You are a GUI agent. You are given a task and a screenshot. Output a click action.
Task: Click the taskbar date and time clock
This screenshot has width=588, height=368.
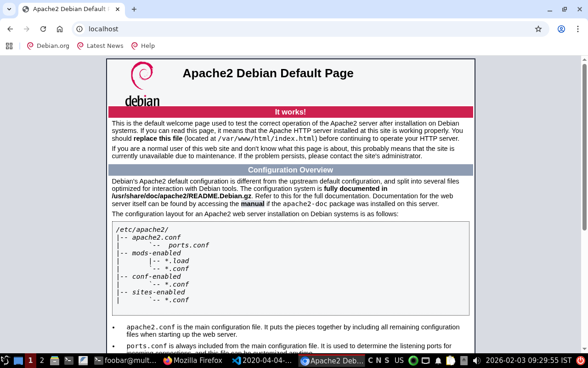[528, 361]
